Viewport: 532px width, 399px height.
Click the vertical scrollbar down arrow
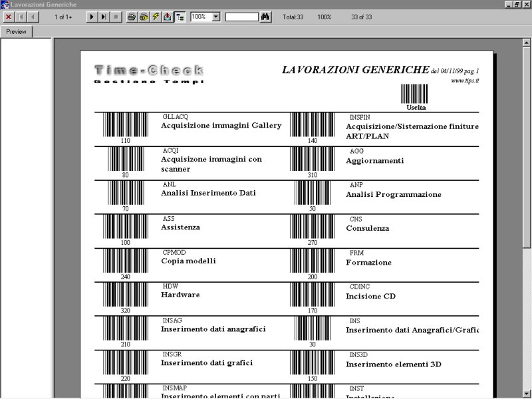click(526, 394)
